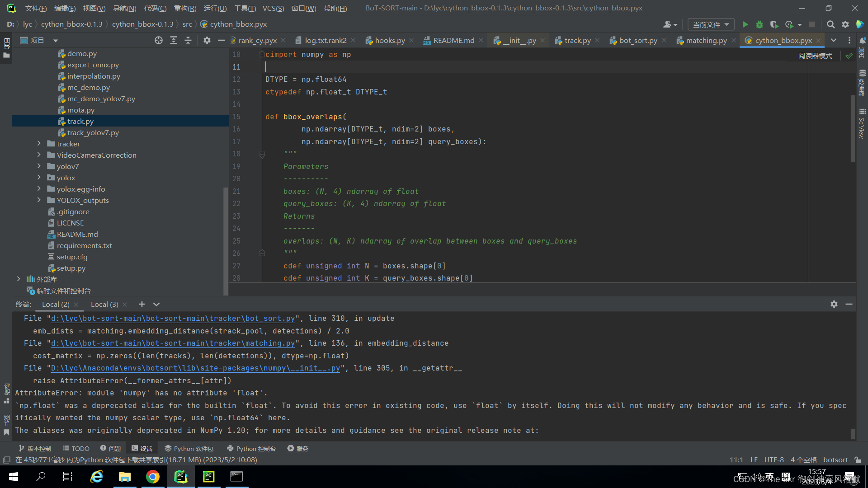Expand the tracker folder
Image resolution: width=868 pixels, height=488 pixels.
(x=39, y=144)
